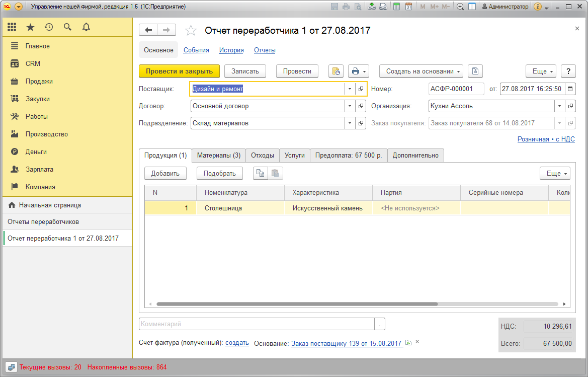Expand the Поставщик dropdown list
Screen dimensions: 588x377
pos(350,89)
